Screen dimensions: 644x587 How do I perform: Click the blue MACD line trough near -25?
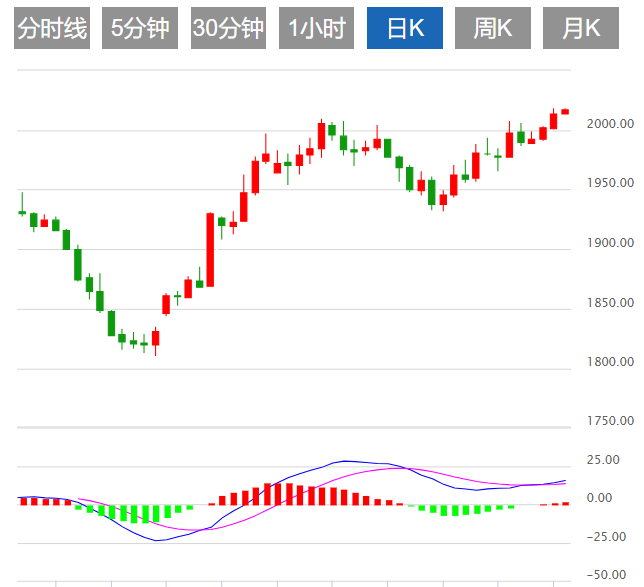coord(156,540)
